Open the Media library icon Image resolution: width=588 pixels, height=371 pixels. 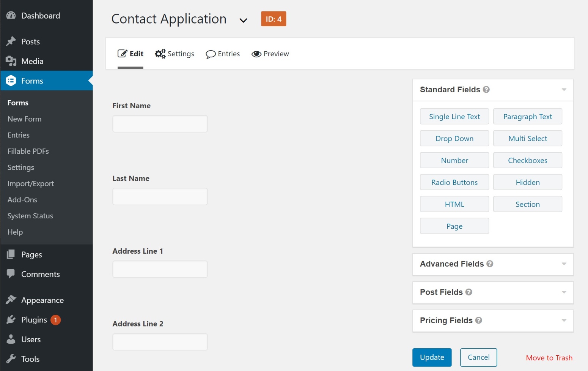(11, 61)
